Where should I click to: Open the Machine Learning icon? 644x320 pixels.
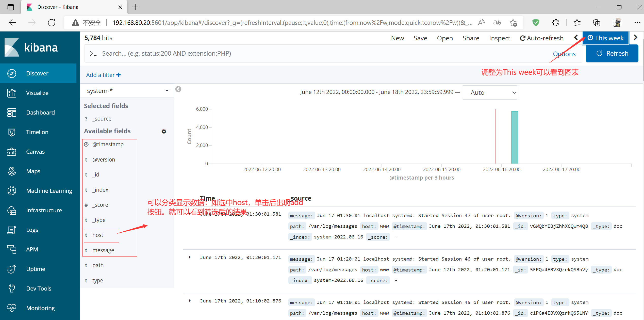(12, 191)
